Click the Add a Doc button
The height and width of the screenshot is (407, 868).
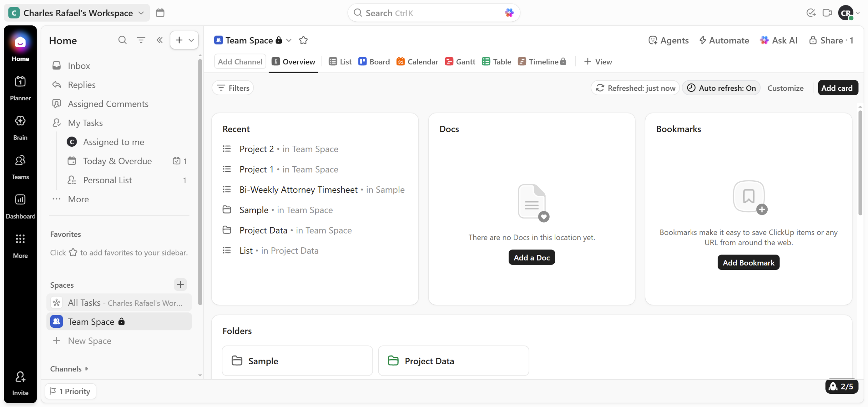click(531, 258)
